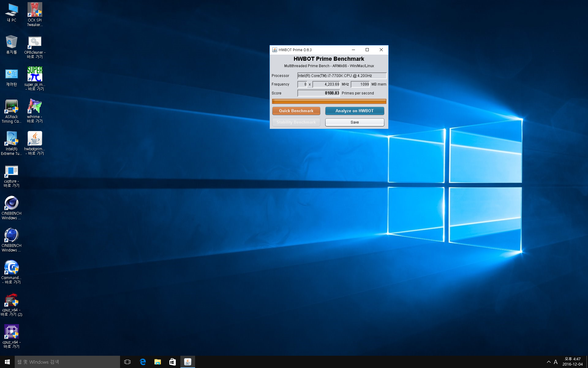Screen dimensions: 588x368
Task: Open the Store from the taskbar
Action: (172, 362)
